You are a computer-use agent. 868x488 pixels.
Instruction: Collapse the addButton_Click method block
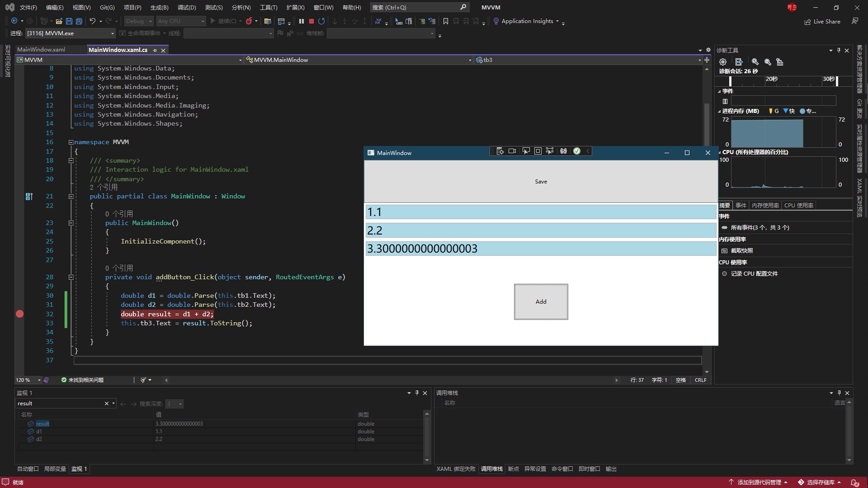(x=71, y=277)
